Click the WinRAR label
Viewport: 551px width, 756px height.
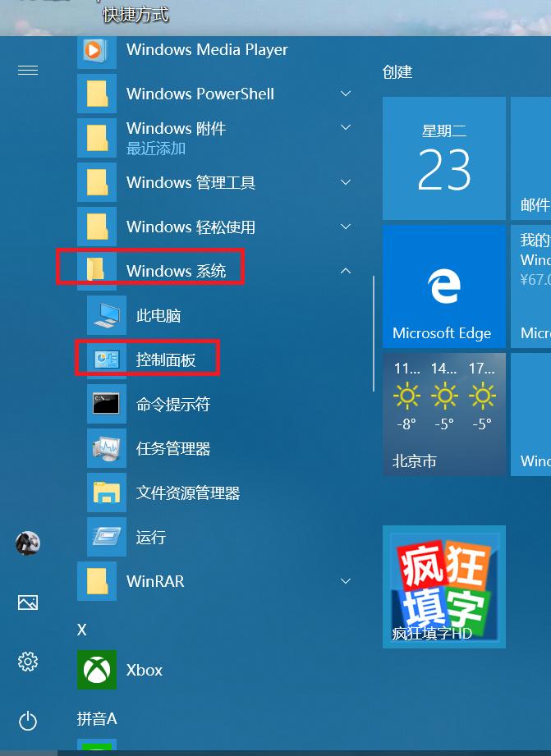[155, 582]
